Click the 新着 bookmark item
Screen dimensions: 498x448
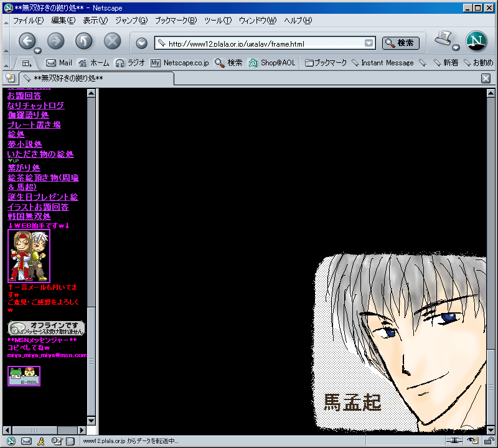point(446,63)
